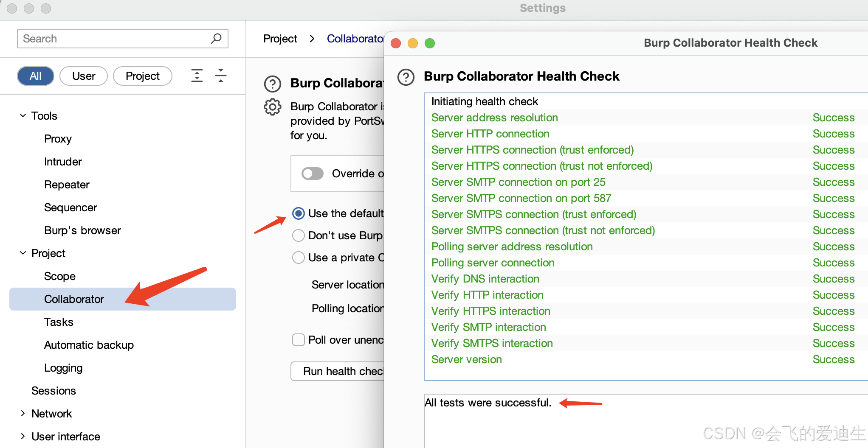Image resolution: width=868 pixels, height=448 pixels.
Task: Expand the Network tree section
Action: [x=23, y=414]
